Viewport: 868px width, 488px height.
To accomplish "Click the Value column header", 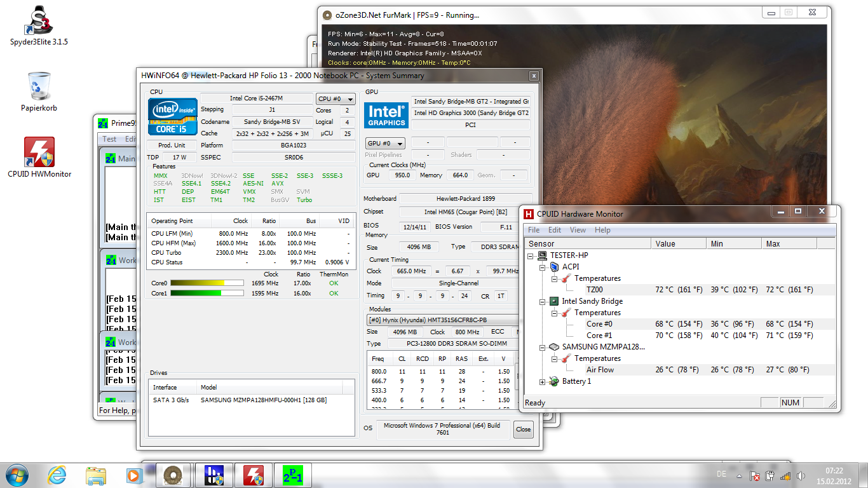I will tap(679, 243).
